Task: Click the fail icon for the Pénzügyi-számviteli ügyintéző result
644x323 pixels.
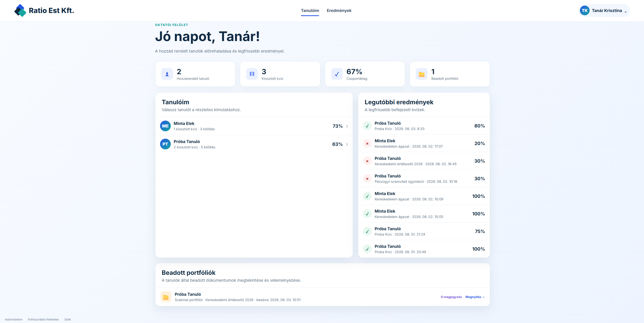Action: (x=367, y=178)
